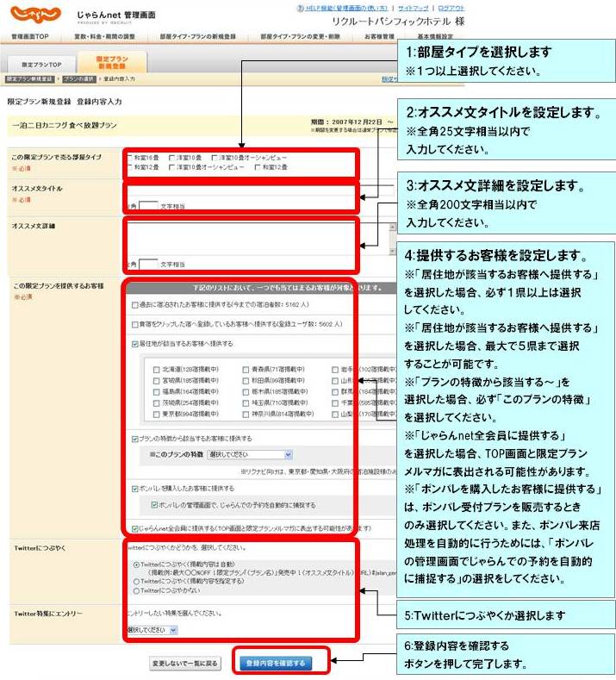Check the 和室16畳 room type box

(x=129, y=158)
